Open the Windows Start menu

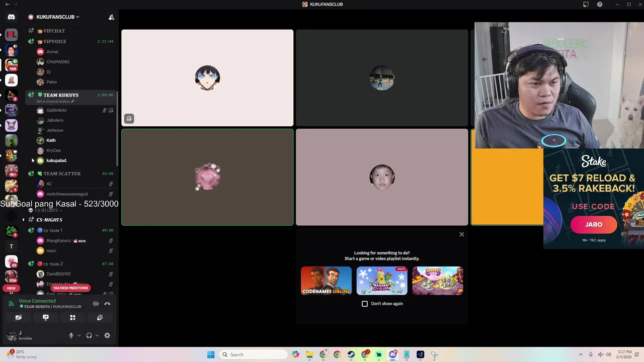[x=211, y=354]
